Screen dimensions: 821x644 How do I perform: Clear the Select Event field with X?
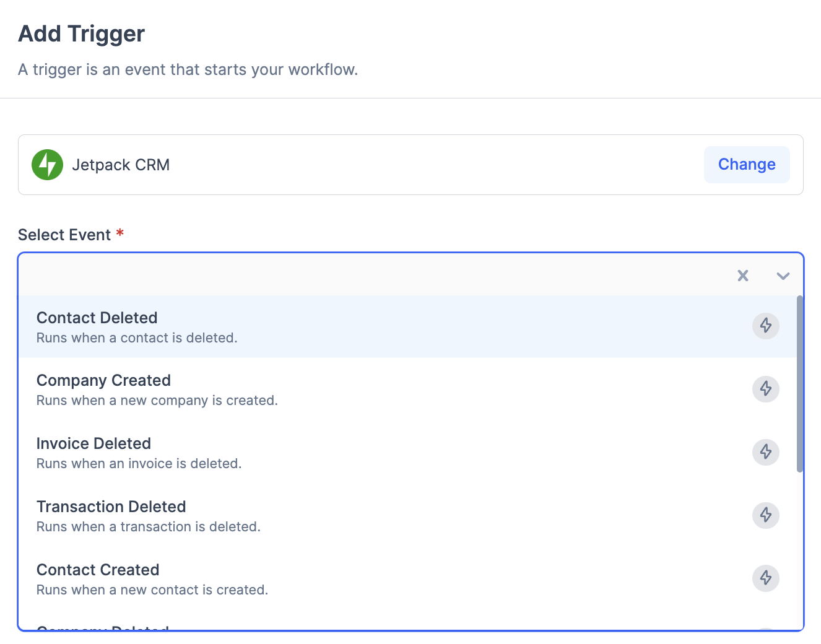pyautogui.click(x=743, y=276)
